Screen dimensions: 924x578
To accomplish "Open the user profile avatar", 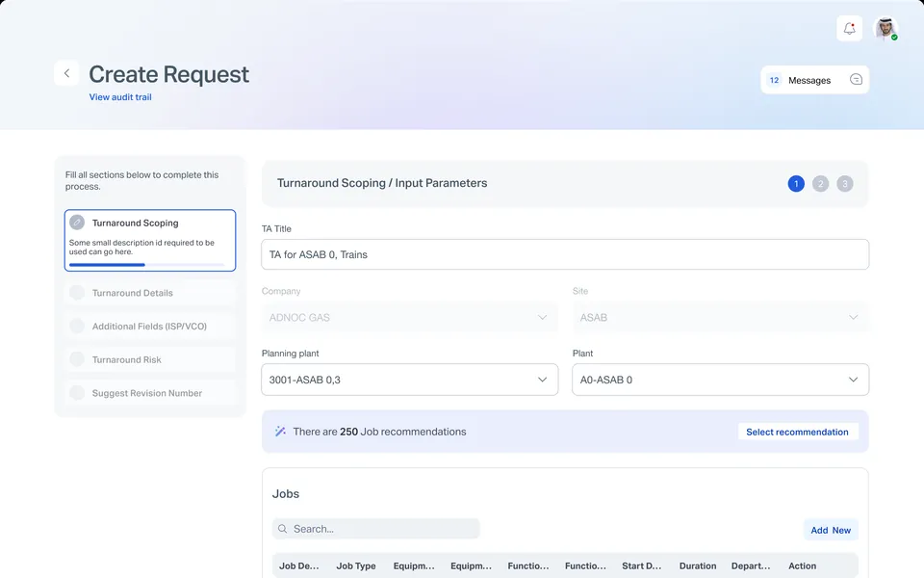I will click(885, 28).
